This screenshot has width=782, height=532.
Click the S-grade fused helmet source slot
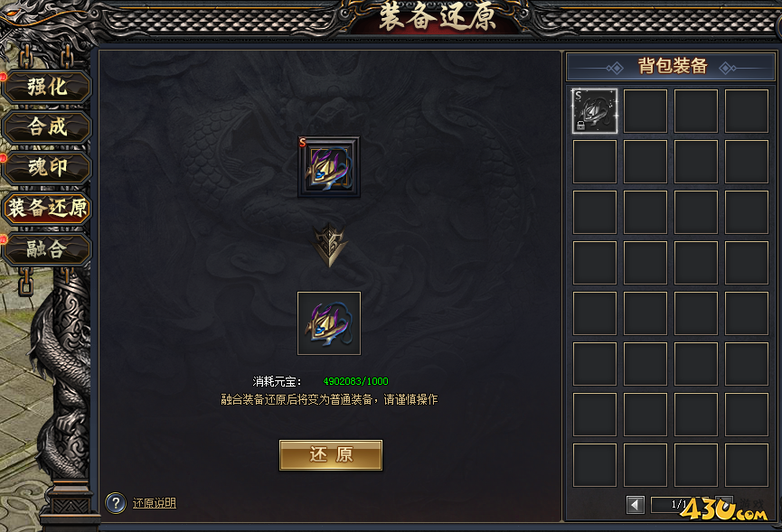point(329,167)
